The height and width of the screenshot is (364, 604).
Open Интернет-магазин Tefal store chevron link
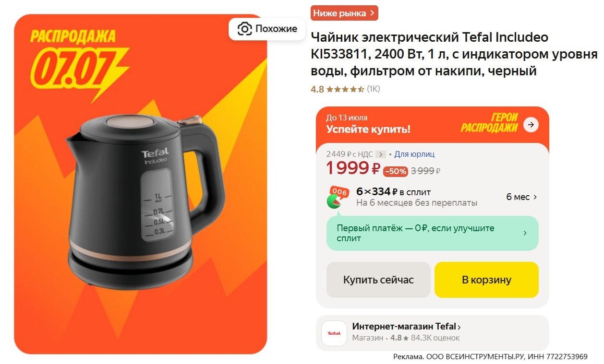(x=459, y=327)
